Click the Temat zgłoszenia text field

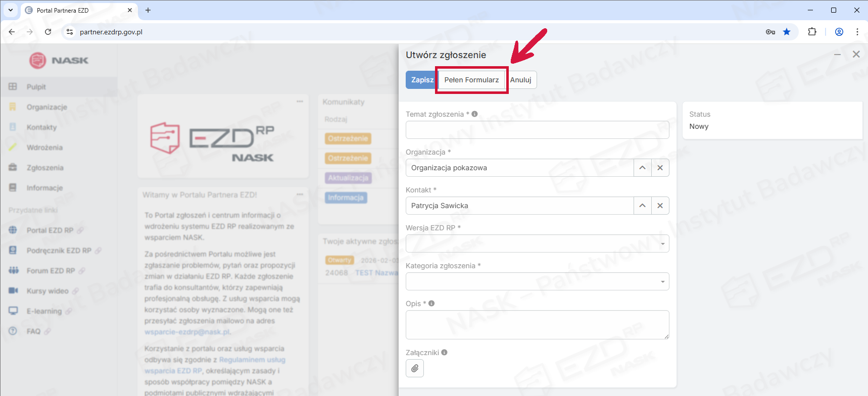click(x=537, y=130)
